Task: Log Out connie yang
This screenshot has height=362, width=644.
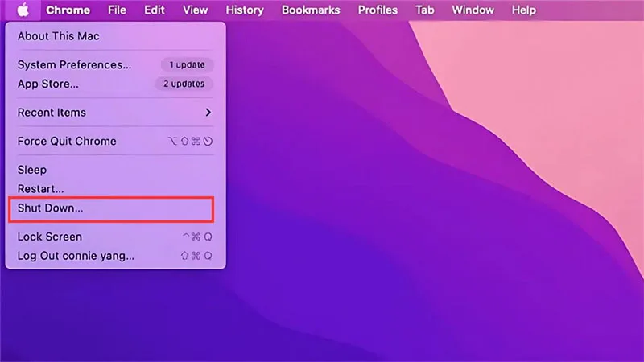Action: click(115, 256)
